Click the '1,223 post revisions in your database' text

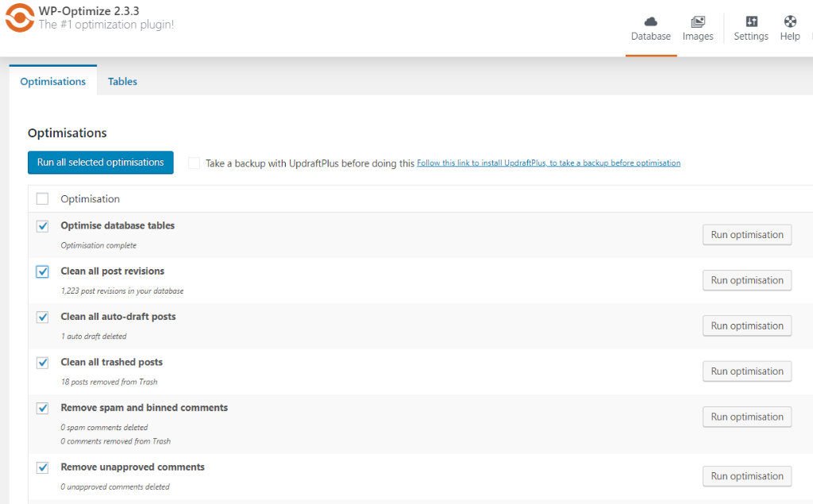pyautogui.click(x=122, y=290)
